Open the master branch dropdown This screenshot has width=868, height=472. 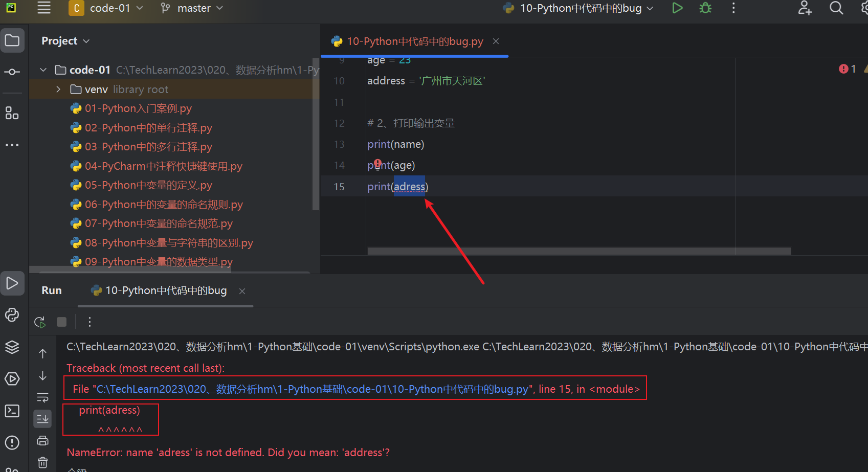click(192, 8)
